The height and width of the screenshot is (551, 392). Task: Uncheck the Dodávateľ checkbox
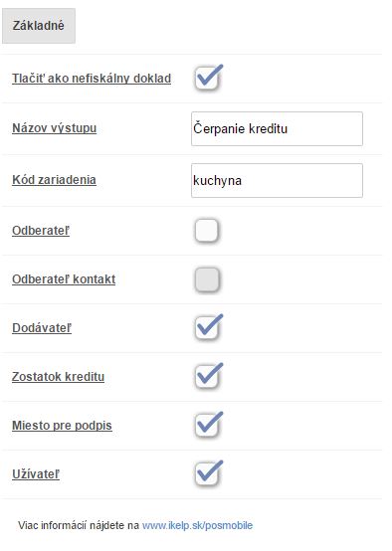(x=207, y=328)
